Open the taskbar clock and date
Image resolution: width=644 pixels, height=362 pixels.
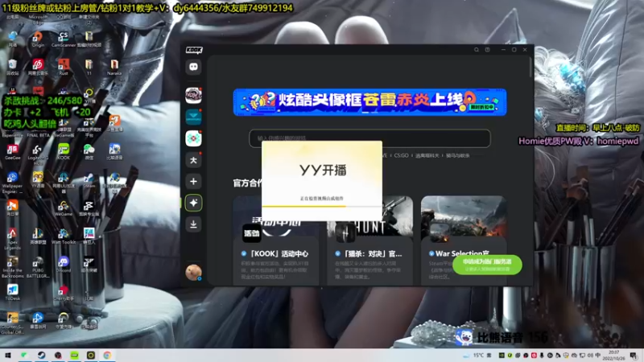[x=614, y=356]
